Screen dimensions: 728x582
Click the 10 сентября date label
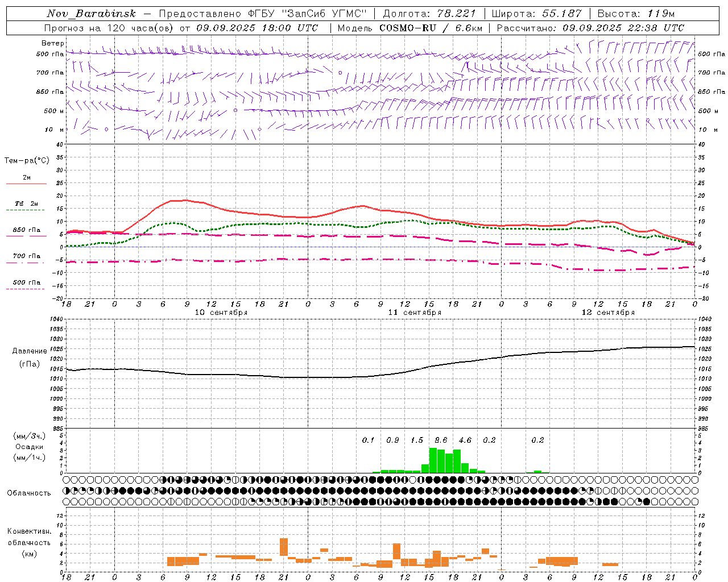(x=221, y=313)
